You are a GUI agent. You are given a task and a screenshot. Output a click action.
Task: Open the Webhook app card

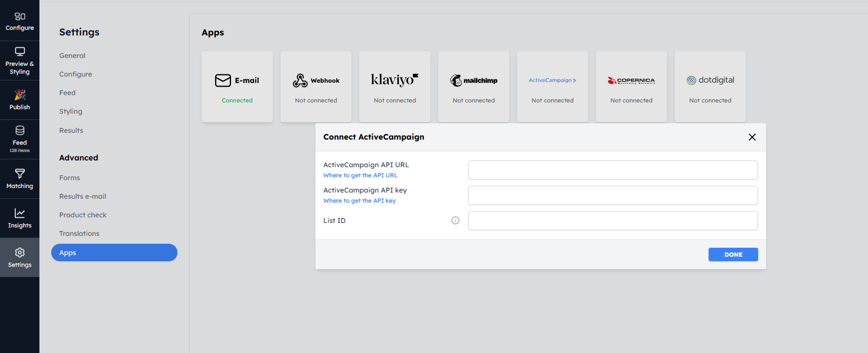click(x=316, y=87)
